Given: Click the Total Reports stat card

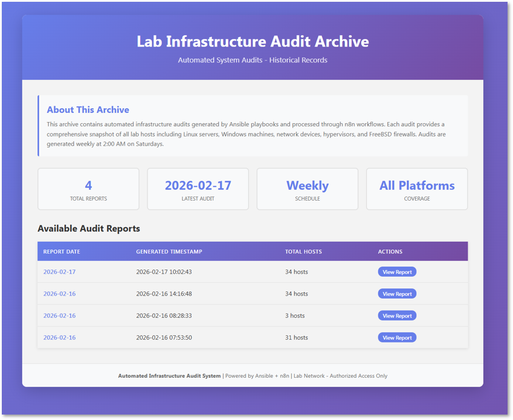Looking at the screenshot, I should 88,189.
